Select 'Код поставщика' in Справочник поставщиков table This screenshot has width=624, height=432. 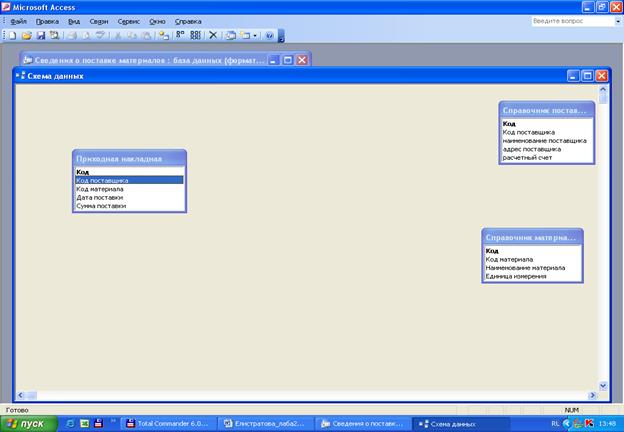click(547, 132)
